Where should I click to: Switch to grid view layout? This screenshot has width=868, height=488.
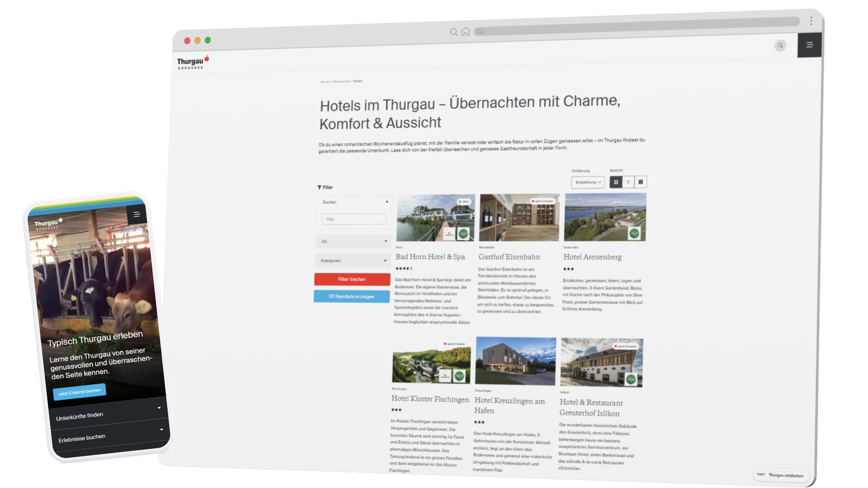(x=616, y=182)
